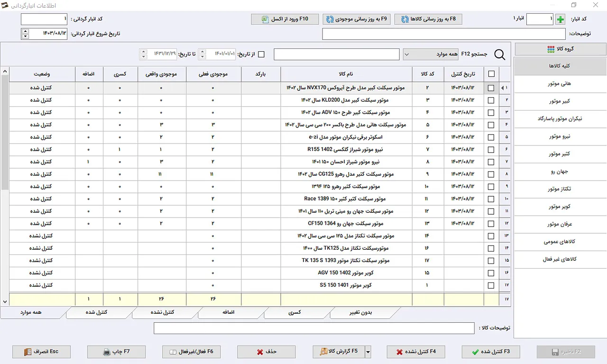
Task: Select کالاهای غیر فعال group
Action: click(560, 259)
